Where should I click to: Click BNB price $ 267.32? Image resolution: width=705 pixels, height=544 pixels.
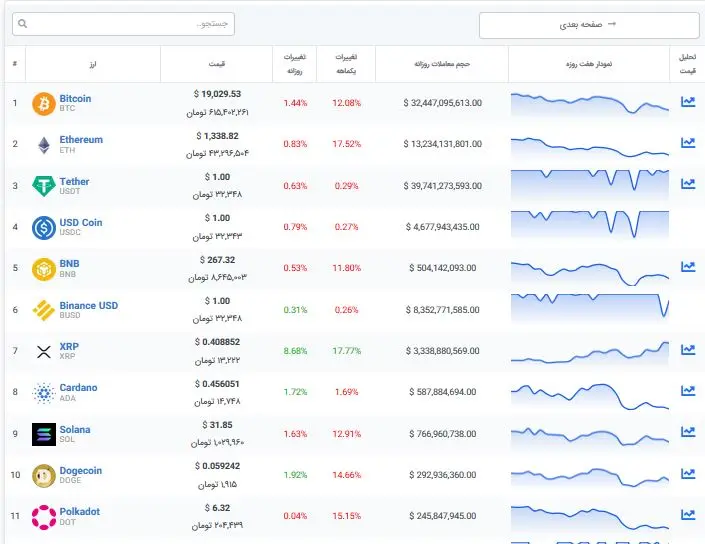[217, 260]
